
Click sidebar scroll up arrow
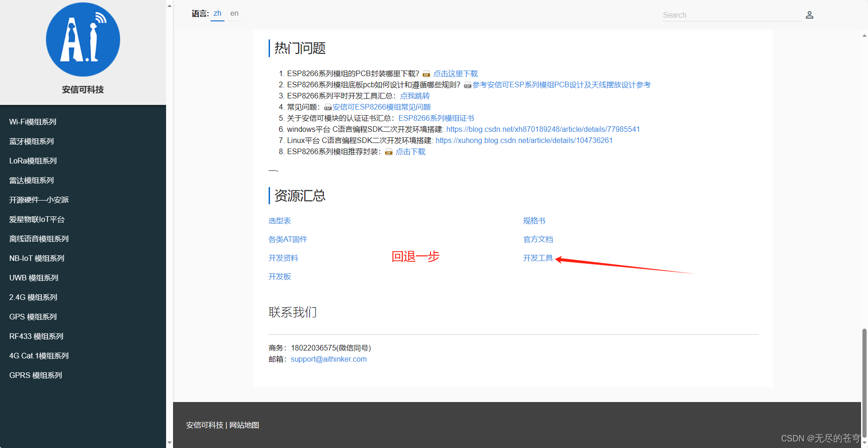(x=169, y=6)
